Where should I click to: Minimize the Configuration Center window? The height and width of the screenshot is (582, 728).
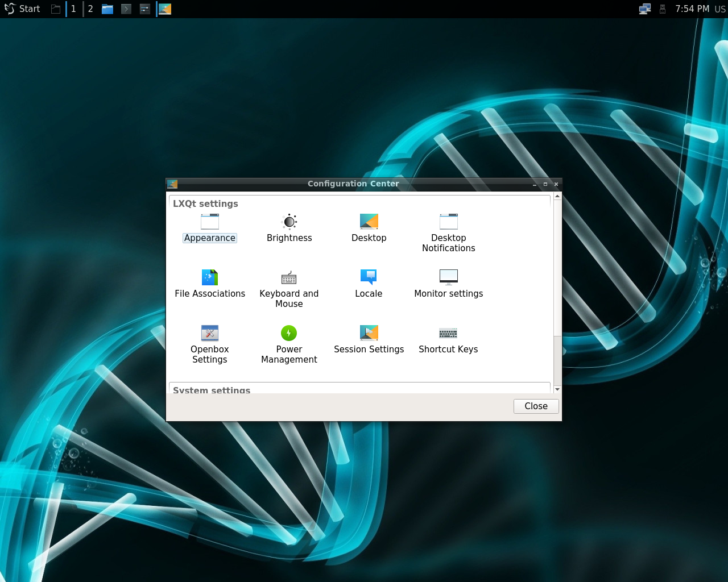535,184
